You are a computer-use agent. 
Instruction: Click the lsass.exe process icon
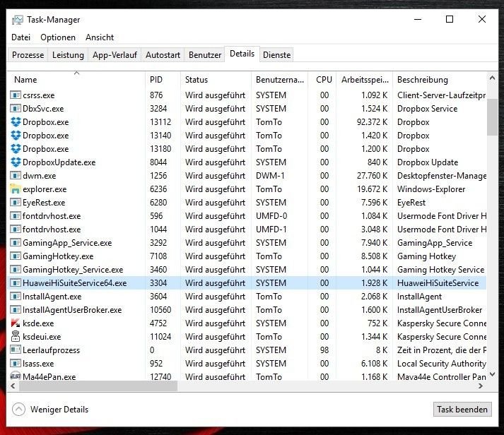(16, 364)
